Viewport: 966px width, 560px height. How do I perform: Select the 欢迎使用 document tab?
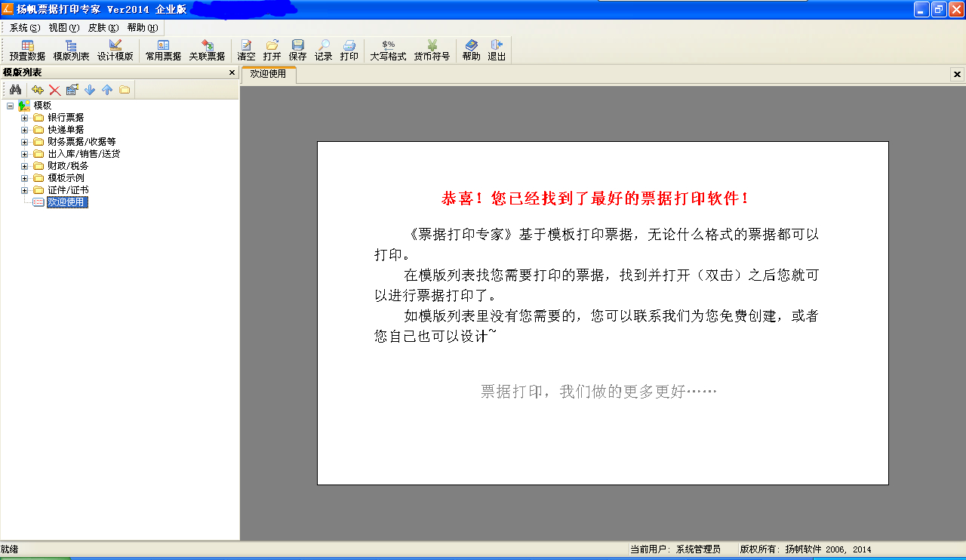click(269, 74)
